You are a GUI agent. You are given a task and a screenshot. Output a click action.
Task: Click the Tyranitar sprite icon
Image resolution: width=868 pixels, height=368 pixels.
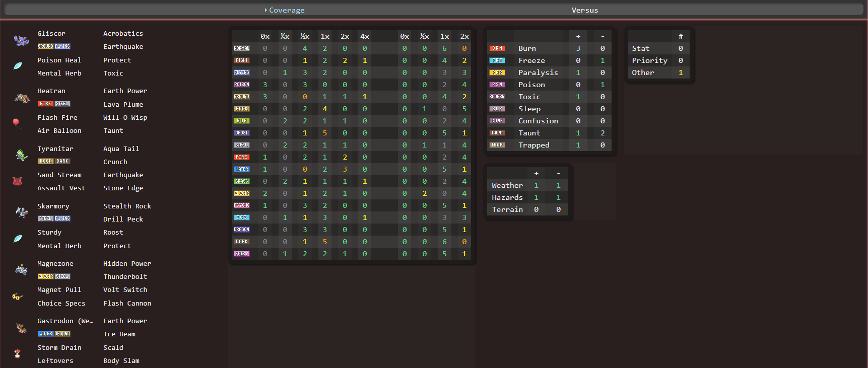(x=21, y=155)
